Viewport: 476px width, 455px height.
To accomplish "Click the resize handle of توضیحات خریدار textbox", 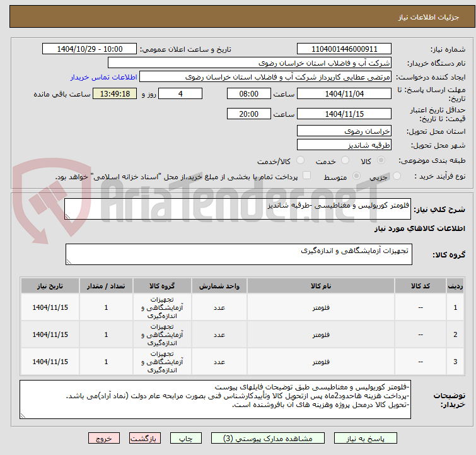I will click(x=23, y=415).
